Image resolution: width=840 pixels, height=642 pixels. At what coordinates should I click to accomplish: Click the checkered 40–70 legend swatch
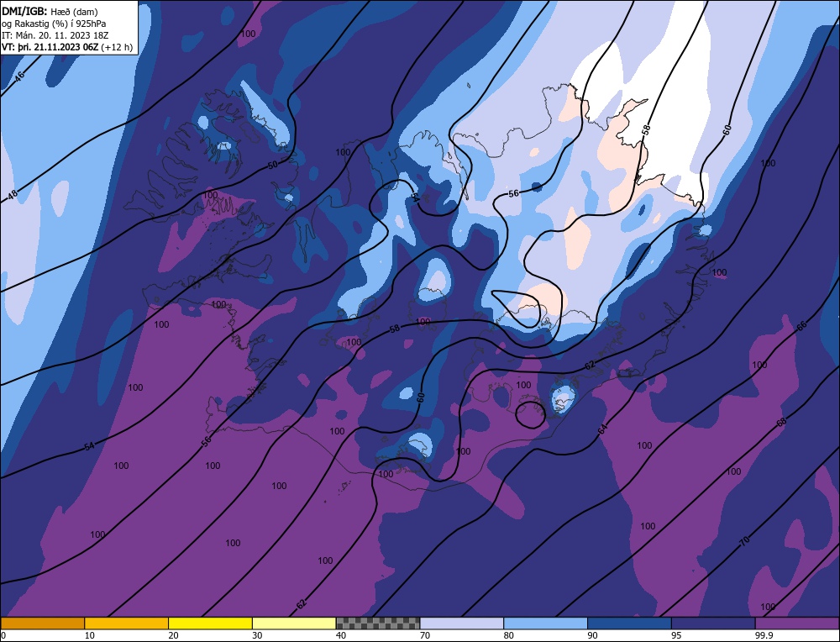point(378,623)
